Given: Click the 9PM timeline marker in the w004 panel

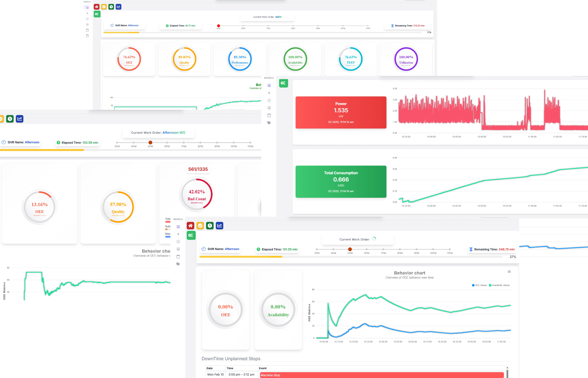Looking at the screenshot, I should (318, 26).
